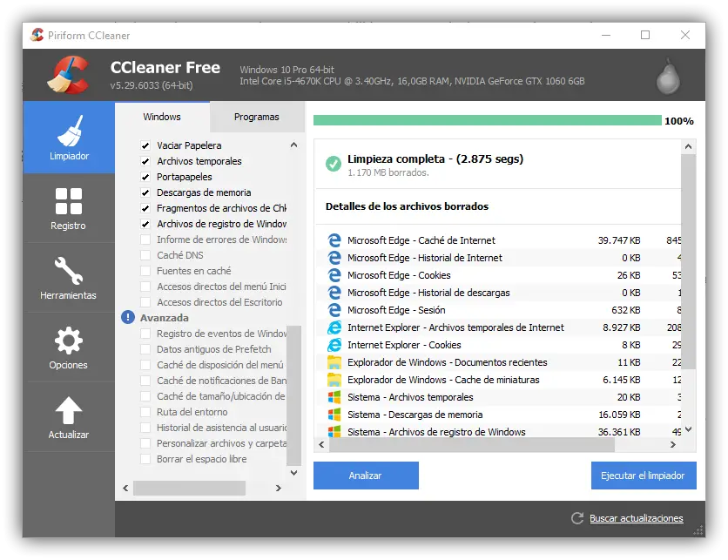Viewport: 728px width, 560px height.
Task: Click the 39.747 KB size value
Action: [619, 240]
